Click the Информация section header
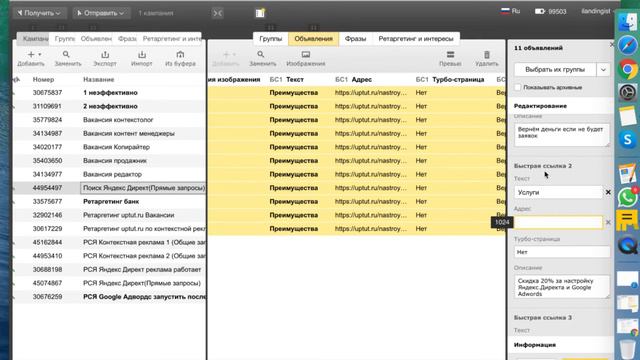 [535, 344]
